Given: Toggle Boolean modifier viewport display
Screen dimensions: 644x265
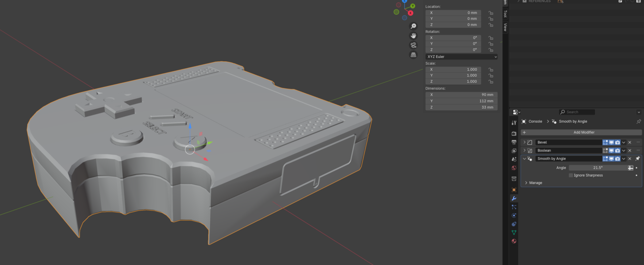Looking at the screenshot, I should tap(612, 150).
